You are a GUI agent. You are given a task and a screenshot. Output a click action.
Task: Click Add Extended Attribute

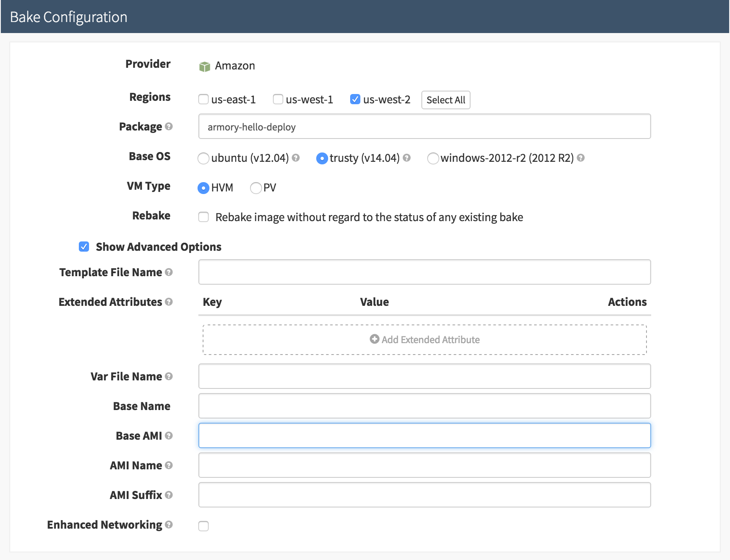425,340
